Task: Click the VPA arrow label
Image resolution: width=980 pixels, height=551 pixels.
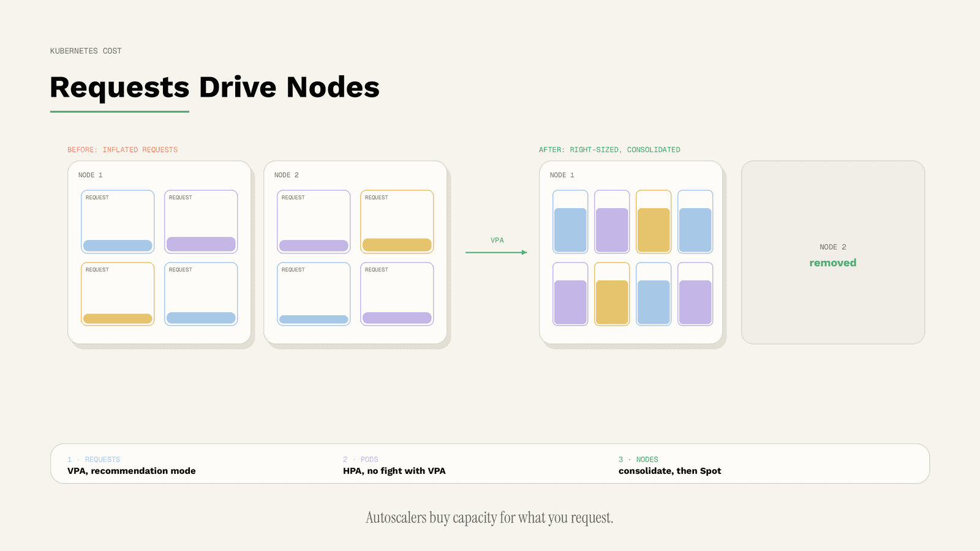Action: pos(497,240)
